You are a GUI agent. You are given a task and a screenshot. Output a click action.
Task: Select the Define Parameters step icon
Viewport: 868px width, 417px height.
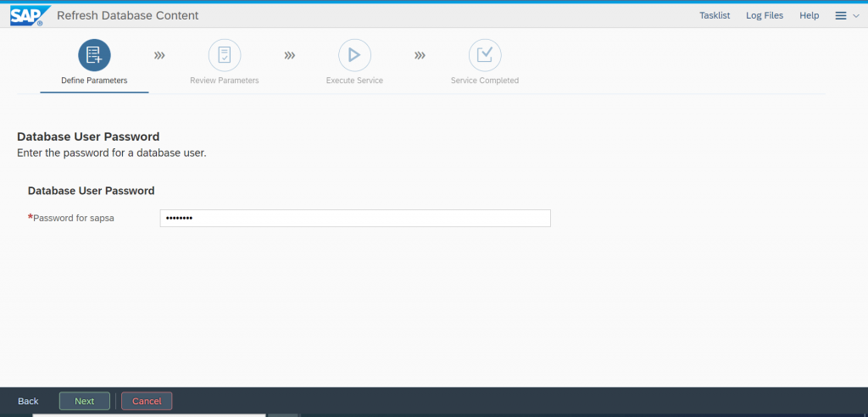94,55
